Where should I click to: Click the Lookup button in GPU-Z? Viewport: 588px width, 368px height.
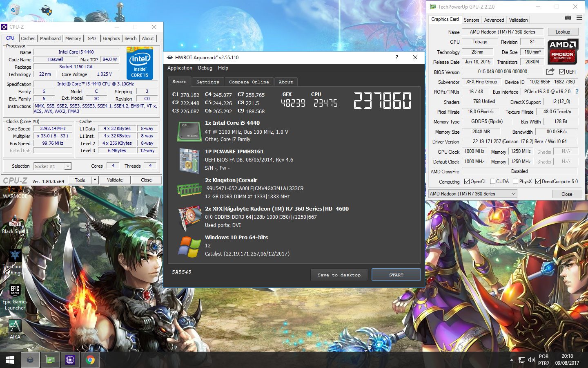click(563, 32)
